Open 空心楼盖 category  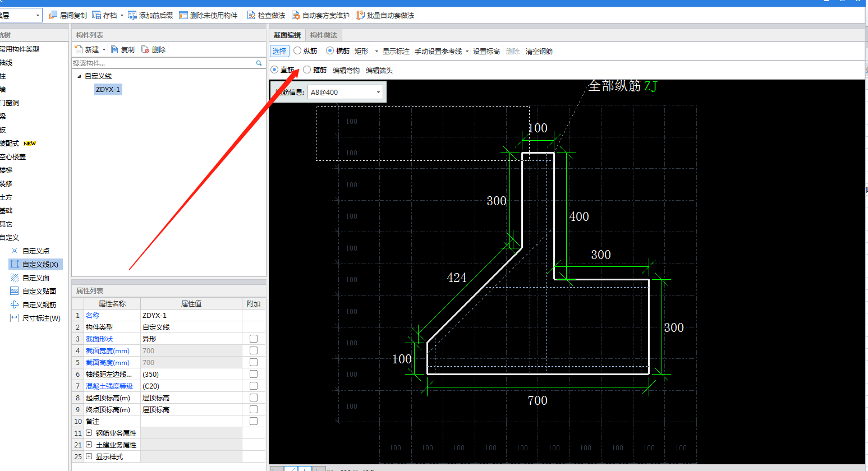(13, 156)
